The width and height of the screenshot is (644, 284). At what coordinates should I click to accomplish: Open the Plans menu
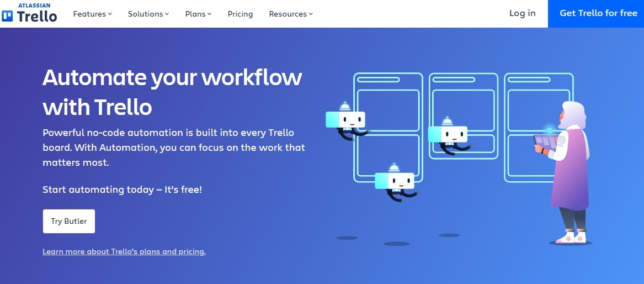(198, 14)
